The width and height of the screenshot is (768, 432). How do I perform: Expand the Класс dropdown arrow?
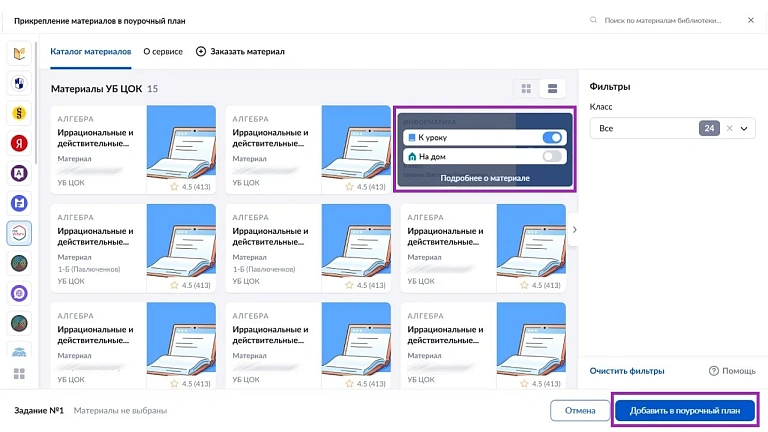coord(744,128)
